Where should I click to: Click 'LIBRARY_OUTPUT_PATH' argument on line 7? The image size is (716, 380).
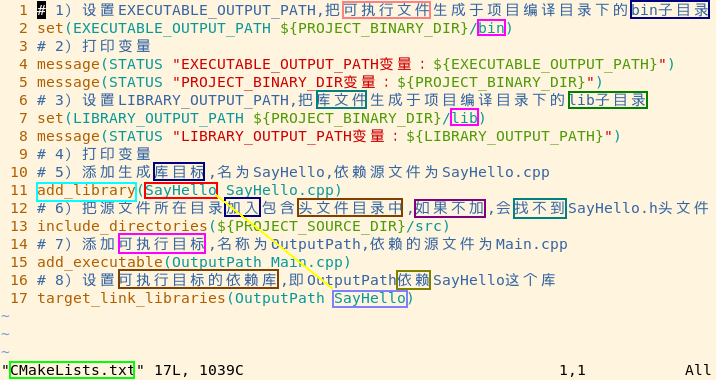[x=158, y=118]
